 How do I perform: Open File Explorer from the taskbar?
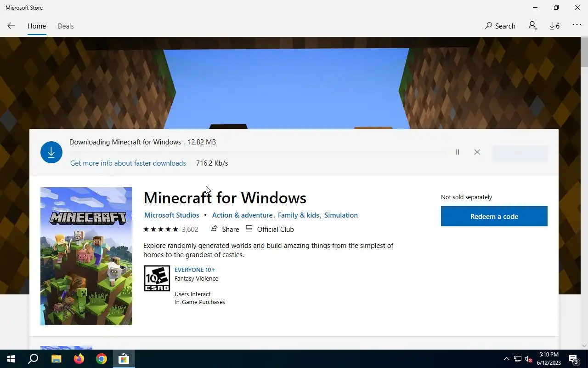[x=56, y=359]
